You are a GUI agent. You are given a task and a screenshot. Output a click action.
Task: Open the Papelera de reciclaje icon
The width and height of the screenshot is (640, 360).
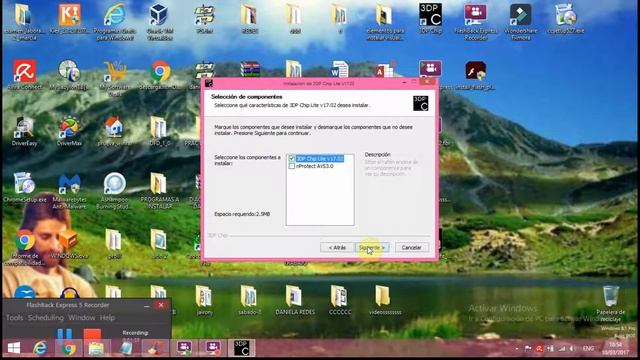(611, 303)
